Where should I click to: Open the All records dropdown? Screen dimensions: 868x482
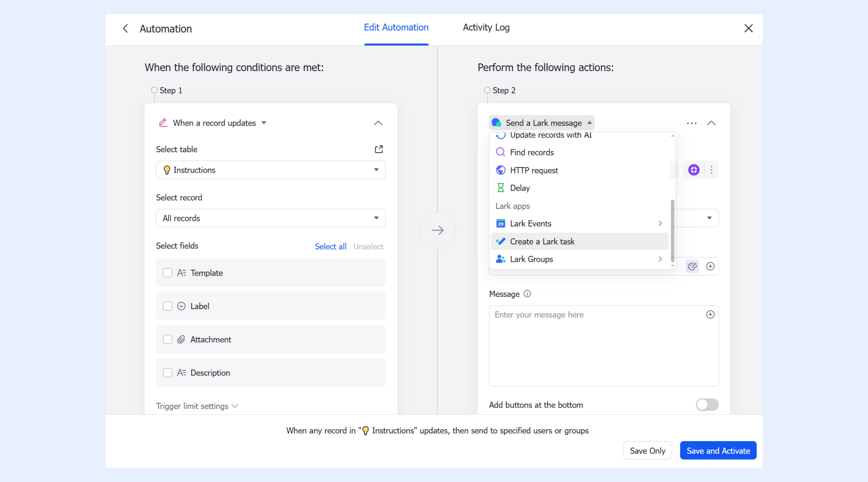point(271,218)
